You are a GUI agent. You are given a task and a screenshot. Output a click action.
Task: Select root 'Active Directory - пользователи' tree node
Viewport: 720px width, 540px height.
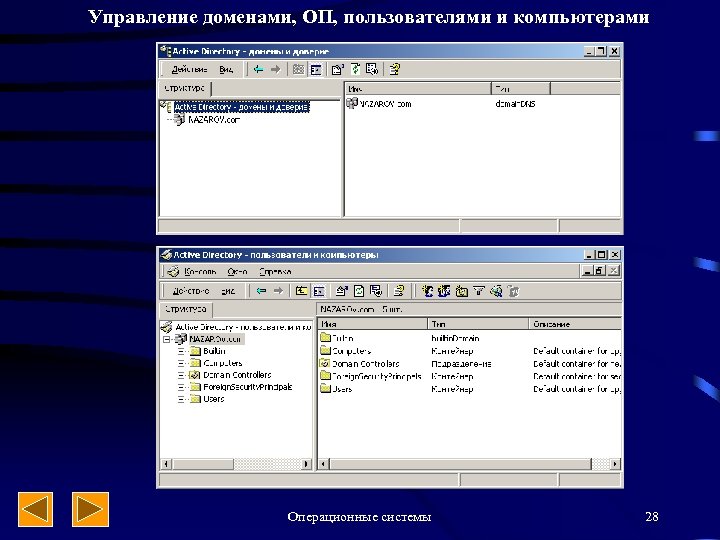(243, 327)
